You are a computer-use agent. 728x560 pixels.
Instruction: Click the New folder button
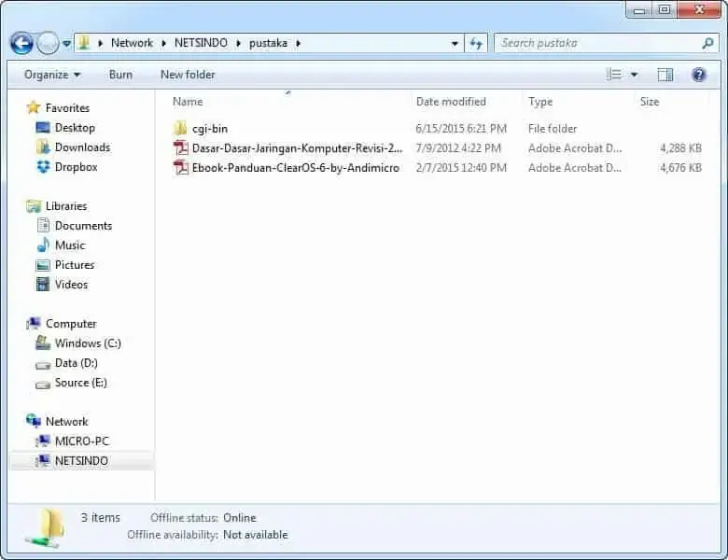pos(188,75)
